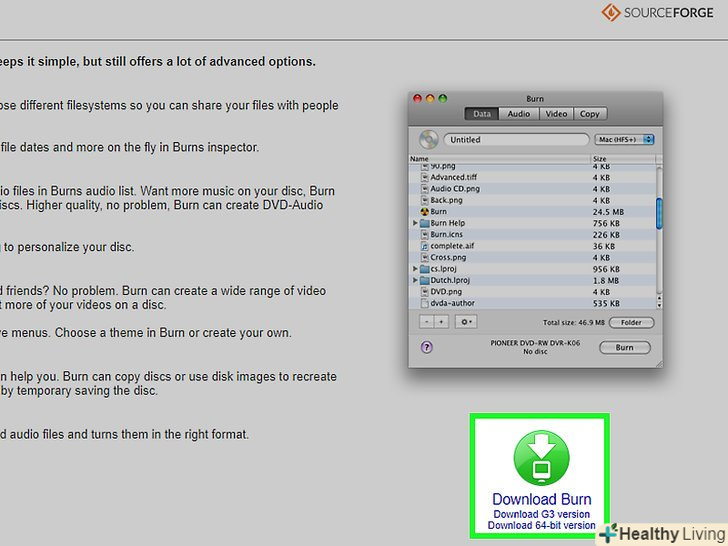Click the Burn Help folder icon
728x546 pixels.
coord(424,223)
